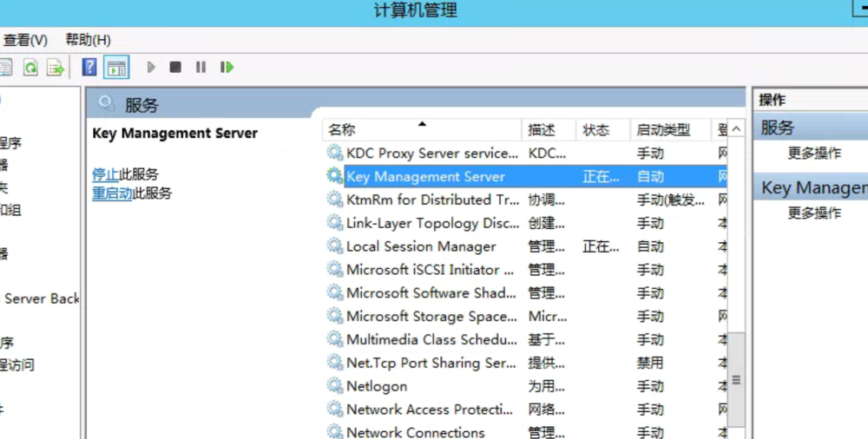This screenshot has width=868, height=439.
Task: Select Net.Tcp Port Sharing Ser... service
Action: [x=525, y=362]
